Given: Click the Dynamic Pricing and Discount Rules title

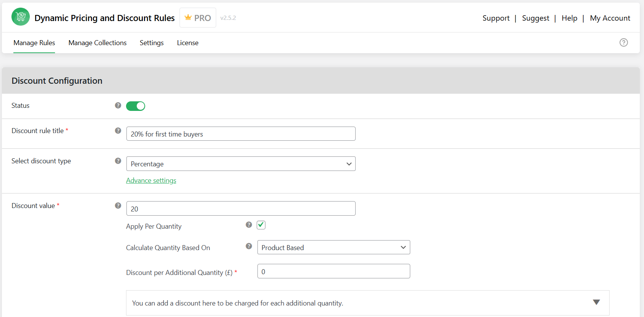Looking at the screenshot, I should (x=104, y=18).
